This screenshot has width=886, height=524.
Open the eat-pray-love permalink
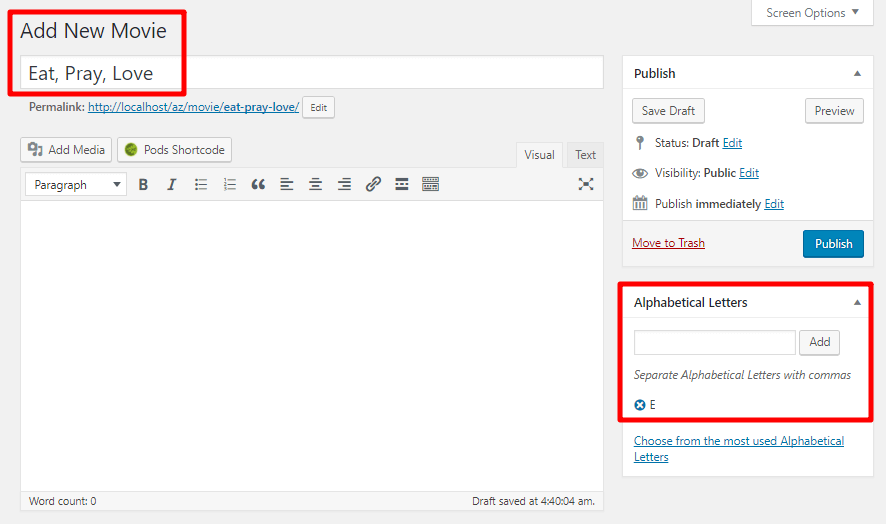pos(193,107)
